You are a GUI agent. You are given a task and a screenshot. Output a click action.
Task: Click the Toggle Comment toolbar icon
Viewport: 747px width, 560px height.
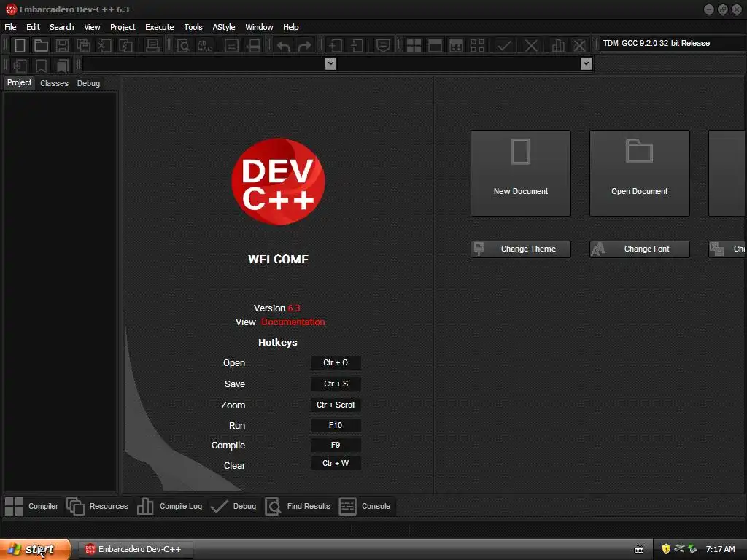tap(383, 46)
